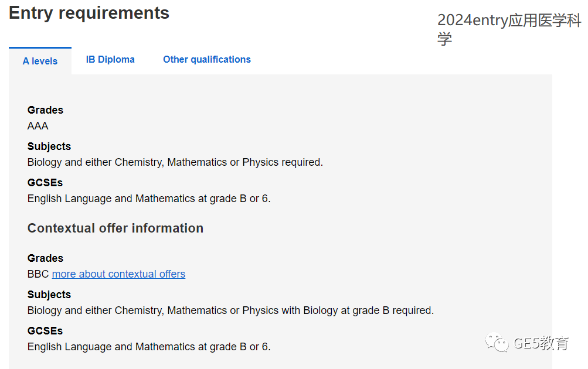Image resolution: width=588 pixels, height=369 pixels.
Task: Click the WeChat logo icon
Action: (497, 342)
